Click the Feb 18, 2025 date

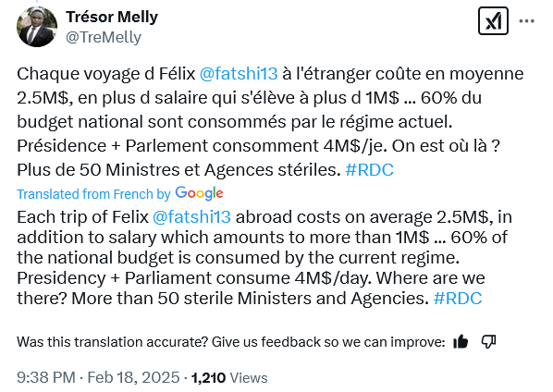click(133, 377)
